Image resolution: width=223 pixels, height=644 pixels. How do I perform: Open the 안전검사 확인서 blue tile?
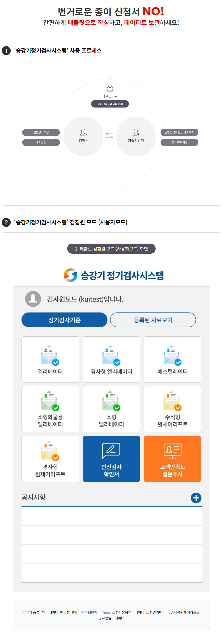(111, 458)
